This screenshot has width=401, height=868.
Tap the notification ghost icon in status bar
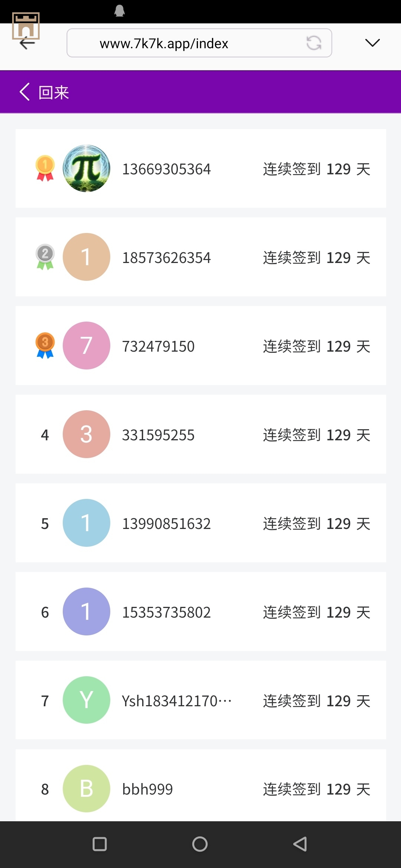click(119, 11)
